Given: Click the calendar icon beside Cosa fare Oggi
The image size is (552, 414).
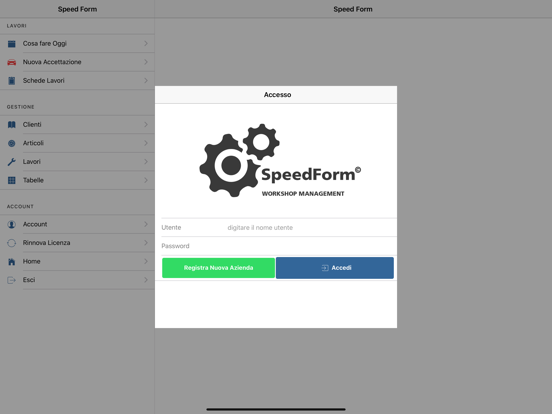Looking at the screenshot, I should (12, 44).
